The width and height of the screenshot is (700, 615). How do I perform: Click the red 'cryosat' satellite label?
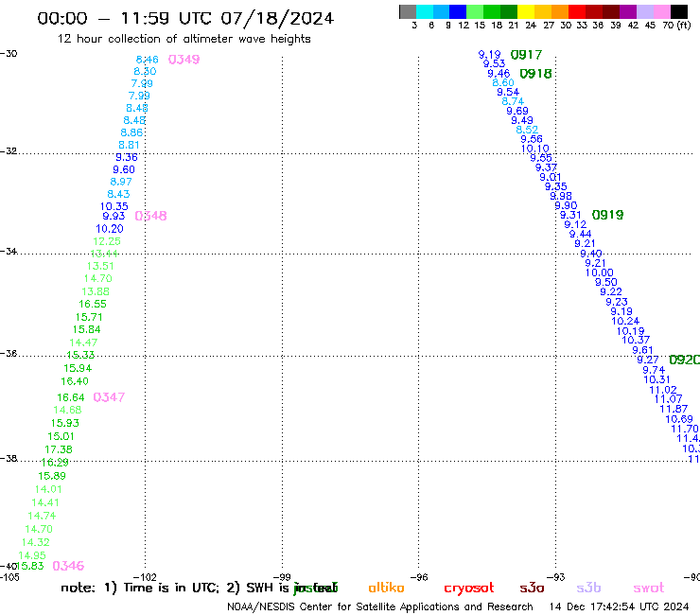tap(469, 589)
